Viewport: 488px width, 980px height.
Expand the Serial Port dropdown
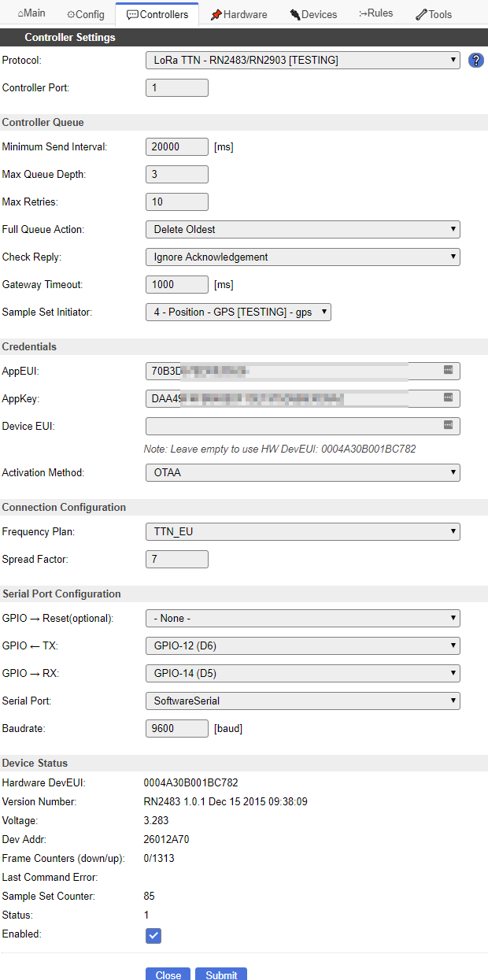point(303,701)
